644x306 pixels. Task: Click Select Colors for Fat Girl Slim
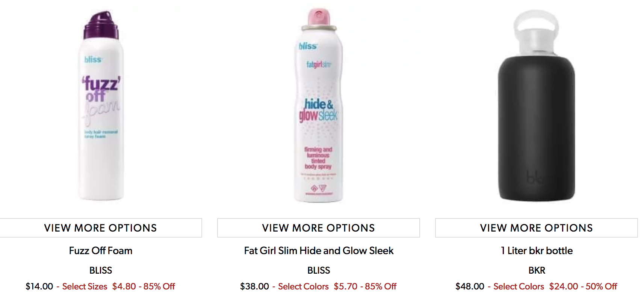303,286
